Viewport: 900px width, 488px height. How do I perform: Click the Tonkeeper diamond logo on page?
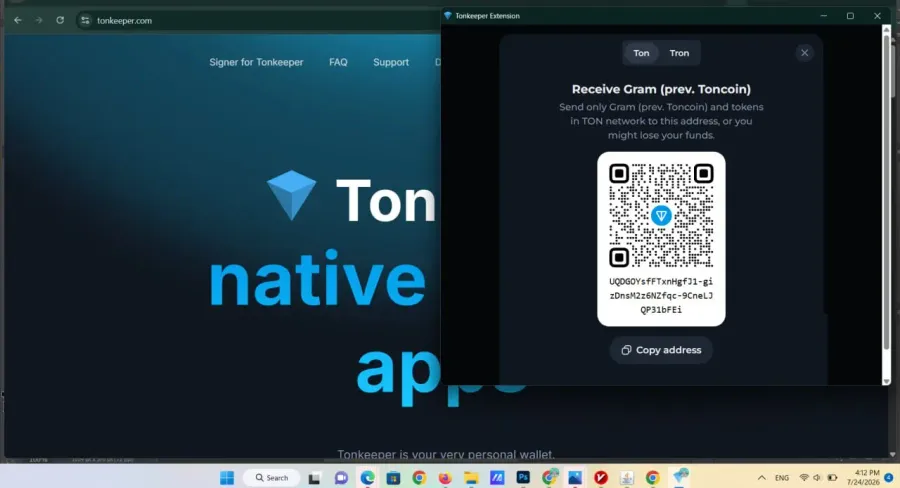coord(292,195)
